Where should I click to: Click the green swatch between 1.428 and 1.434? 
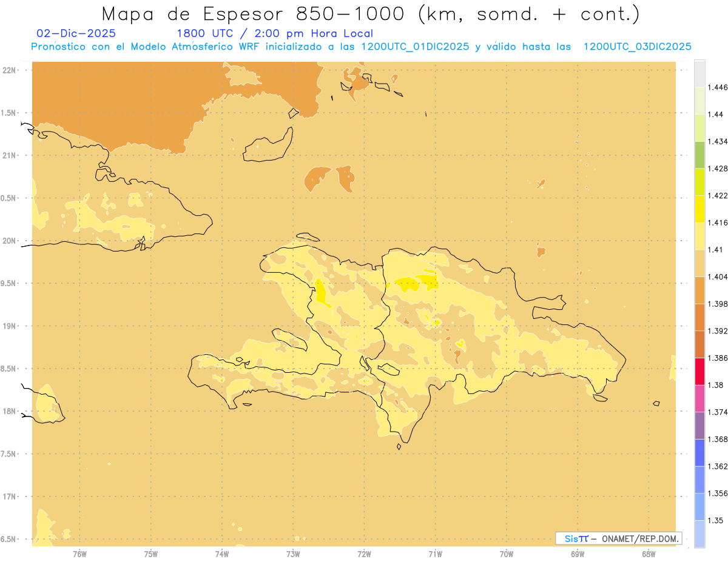(x=699, y=155)
